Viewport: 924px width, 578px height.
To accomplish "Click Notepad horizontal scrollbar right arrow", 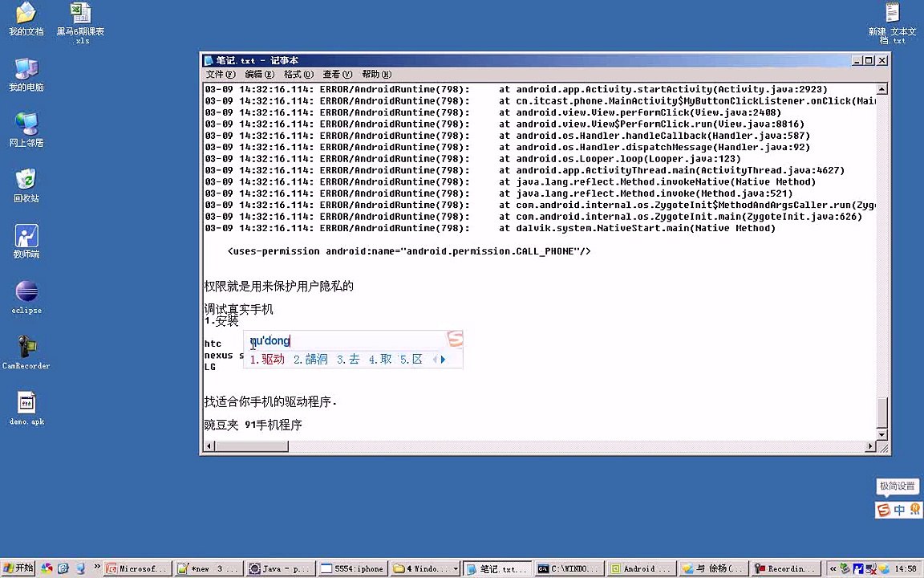I will click(x=870, y=446).
